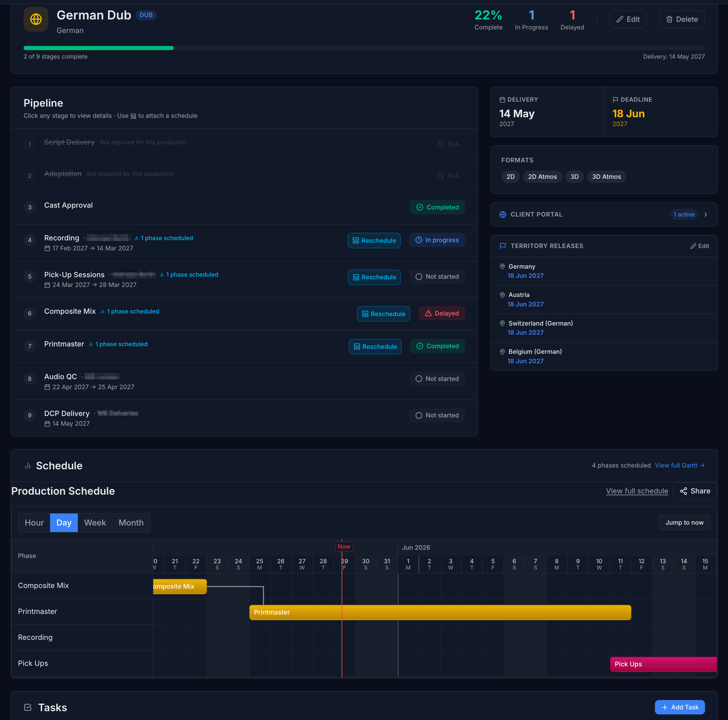This screenshot has height=720, width=728.
Task: Click Belgium (German) location pin icon
Action: (x=502, y=352)
